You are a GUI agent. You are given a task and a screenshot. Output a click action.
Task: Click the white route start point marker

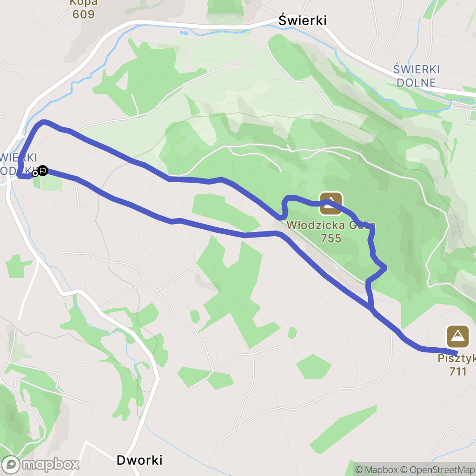click(35, 174)
